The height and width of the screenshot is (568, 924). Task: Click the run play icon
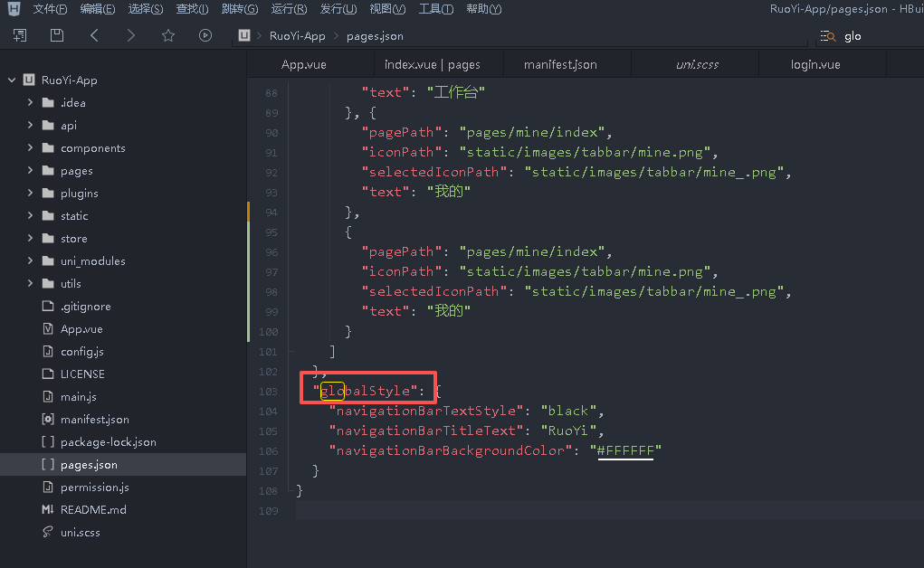pyautogui.click(x=205, y=35)
